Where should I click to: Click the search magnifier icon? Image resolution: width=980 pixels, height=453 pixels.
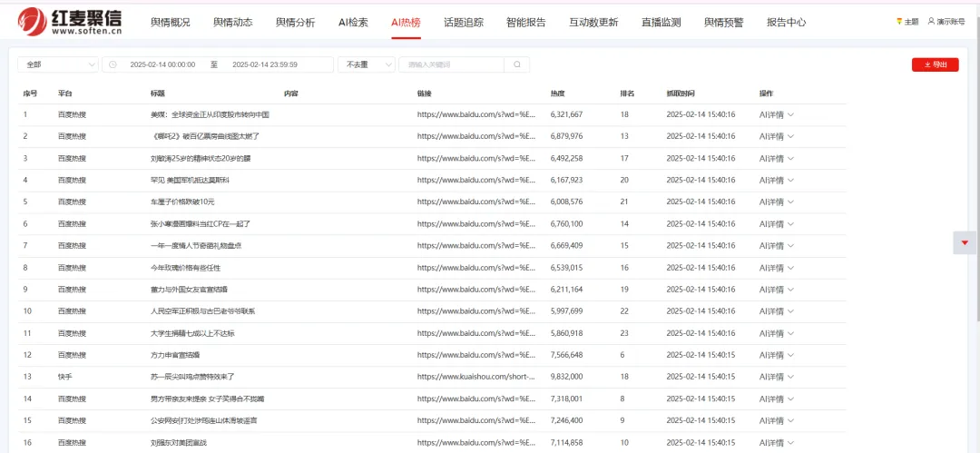point(516,64)
